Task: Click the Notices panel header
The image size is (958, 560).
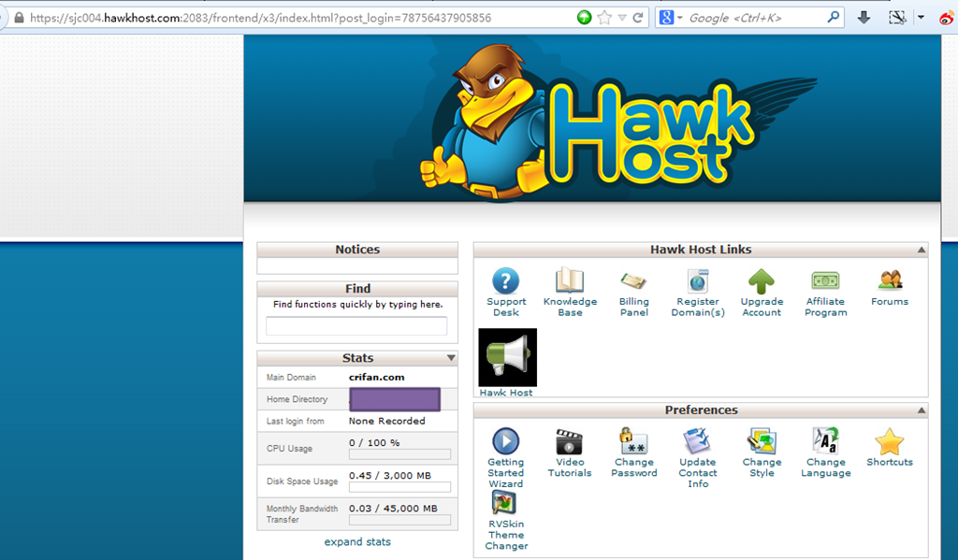Action: coord(357,250)
